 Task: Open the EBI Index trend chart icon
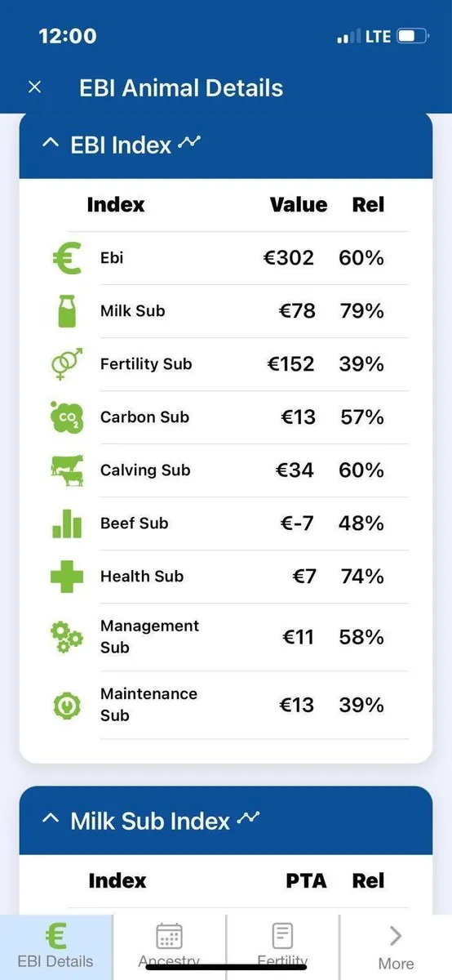tap(190, 143)
